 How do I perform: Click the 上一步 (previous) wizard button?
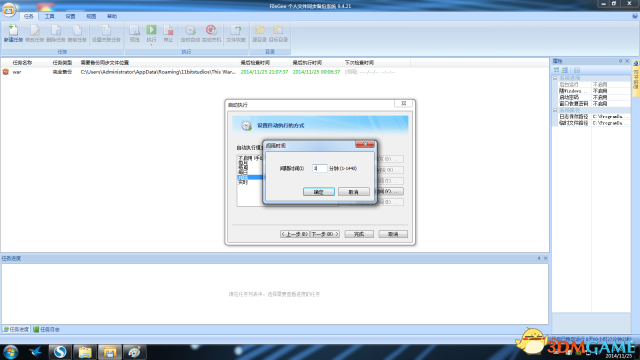(295, 234)
